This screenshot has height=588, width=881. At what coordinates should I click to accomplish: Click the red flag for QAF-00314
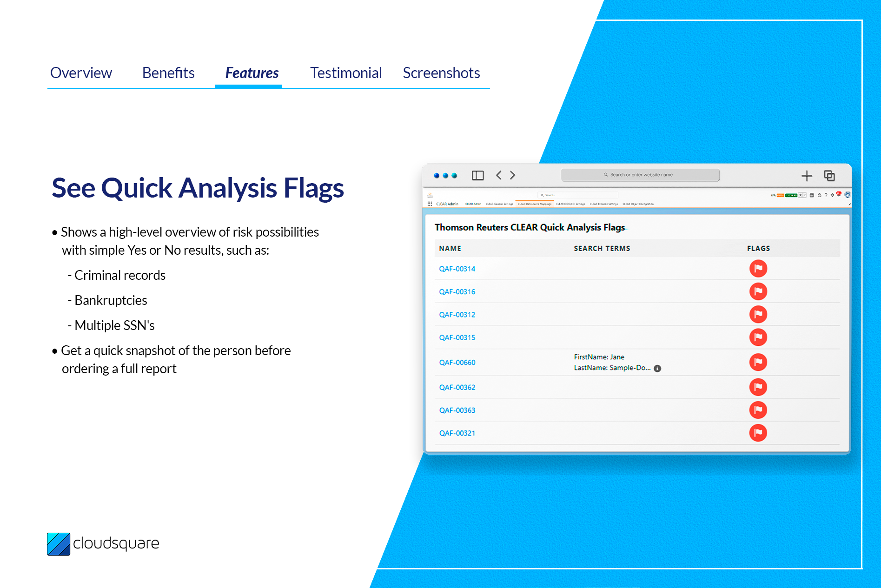758,269
